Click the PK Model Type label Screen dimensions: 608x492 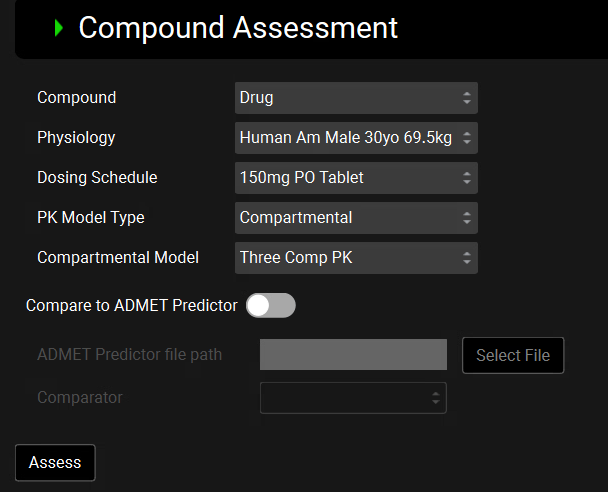[x=91, y=218]
